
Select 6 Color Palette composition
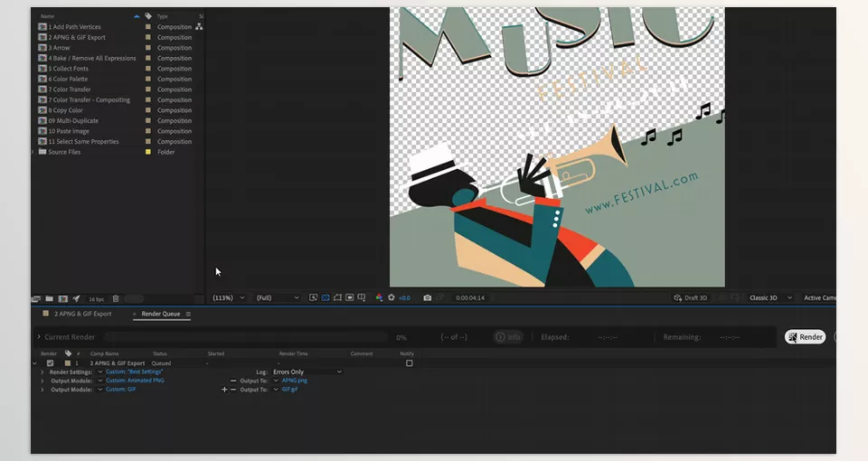(68, 80)
